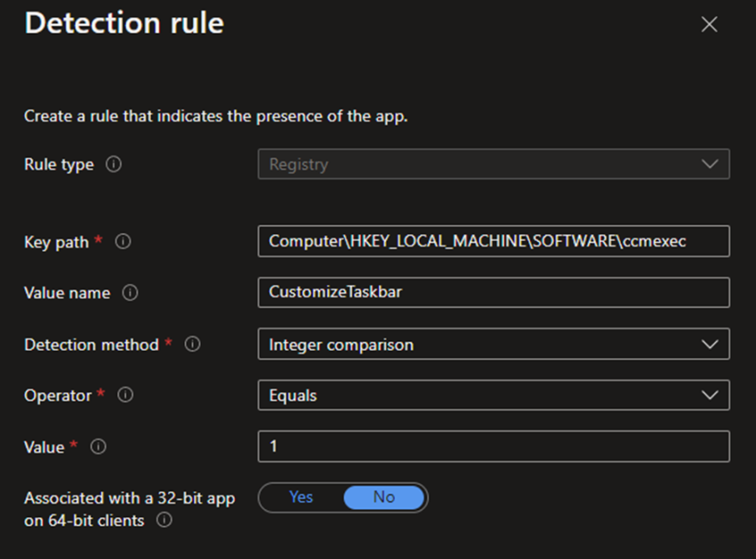Screen dimensions: 756x559
Task: Click the CustomizeTaskbar Value name field
Action: pos(494,292)
